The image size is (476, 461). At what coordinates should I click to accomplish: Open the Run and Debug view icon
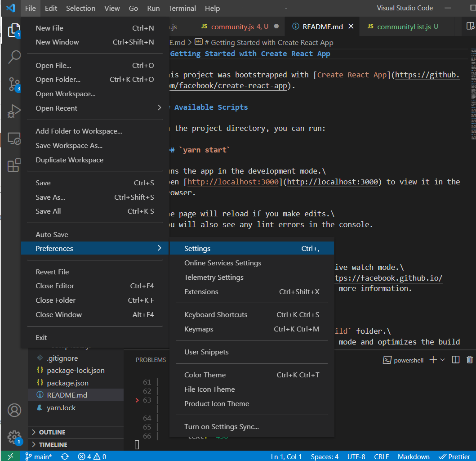coord(14,111)
